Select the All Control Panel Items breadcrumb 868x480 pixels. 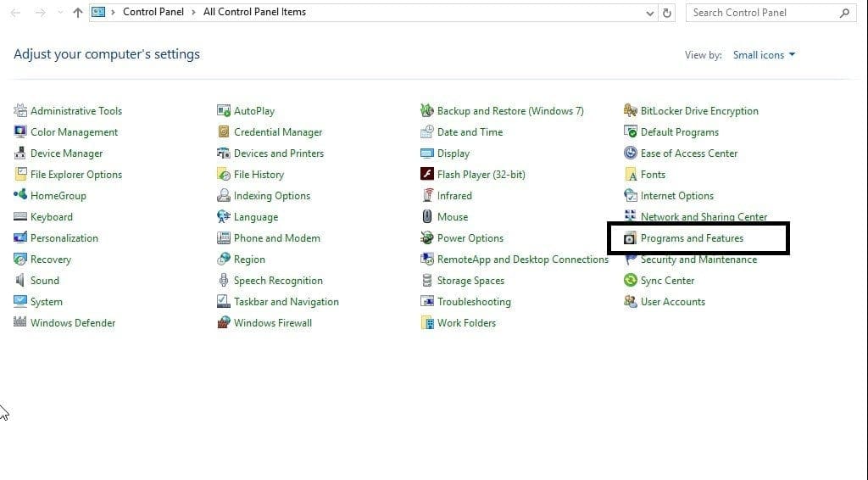(x=254, y=12)
